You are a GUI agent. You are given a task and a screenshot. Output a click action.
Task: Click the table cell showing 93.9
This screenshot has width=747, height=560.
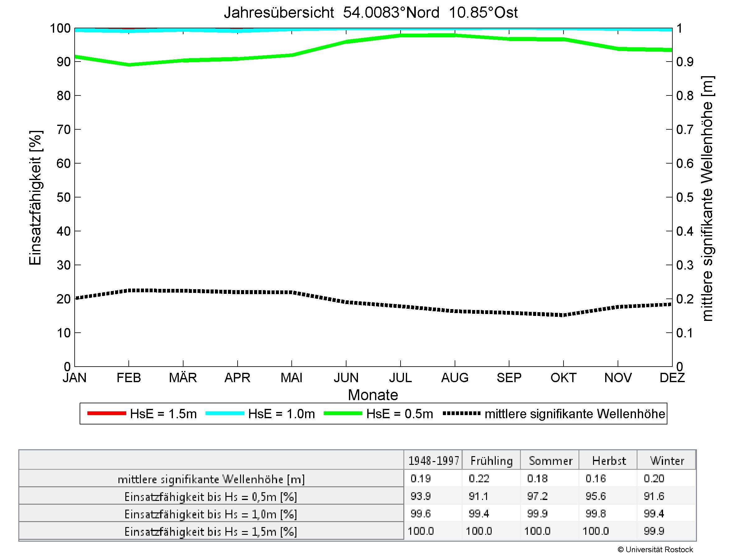point(420,496)
